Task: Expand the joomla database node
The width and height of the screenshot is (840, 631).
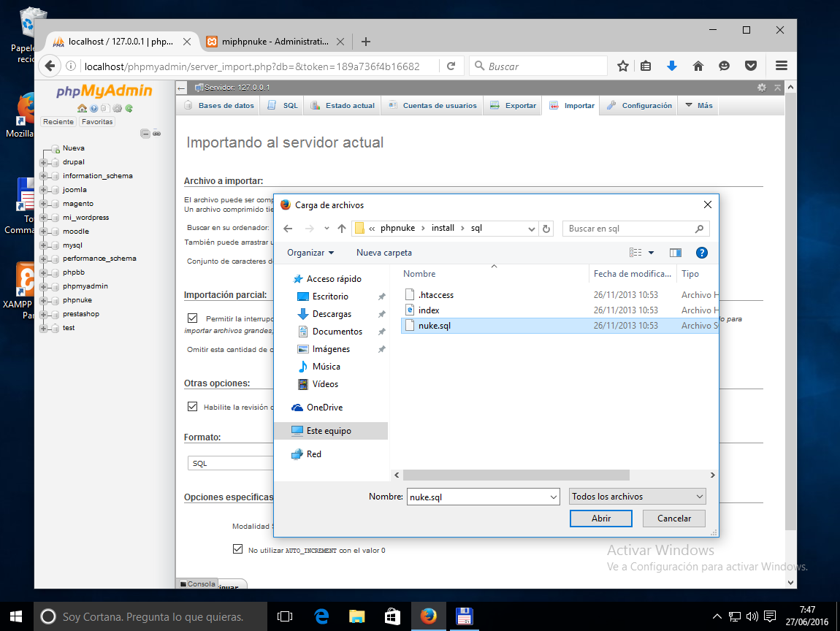Action: click(44, 189)
